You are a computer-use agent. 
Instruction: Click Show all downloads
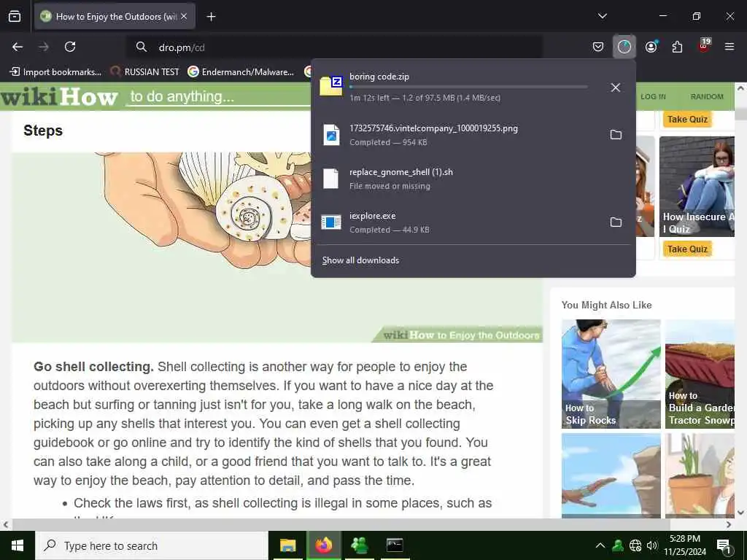360,260
